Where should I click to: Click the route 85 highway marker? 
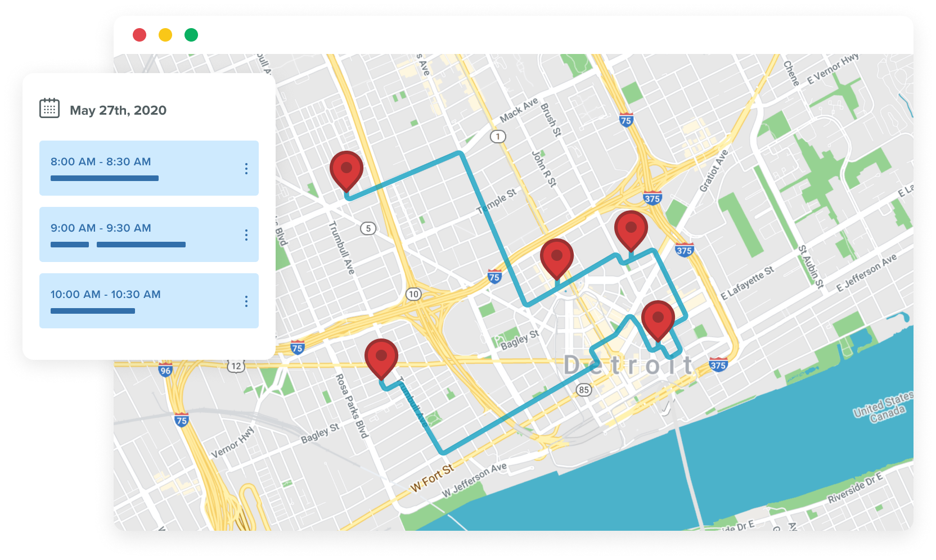tap(584, 390)
